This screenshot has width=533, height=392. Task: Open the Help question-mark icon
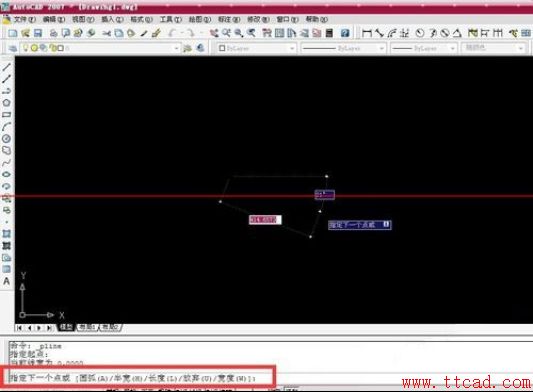345,33
